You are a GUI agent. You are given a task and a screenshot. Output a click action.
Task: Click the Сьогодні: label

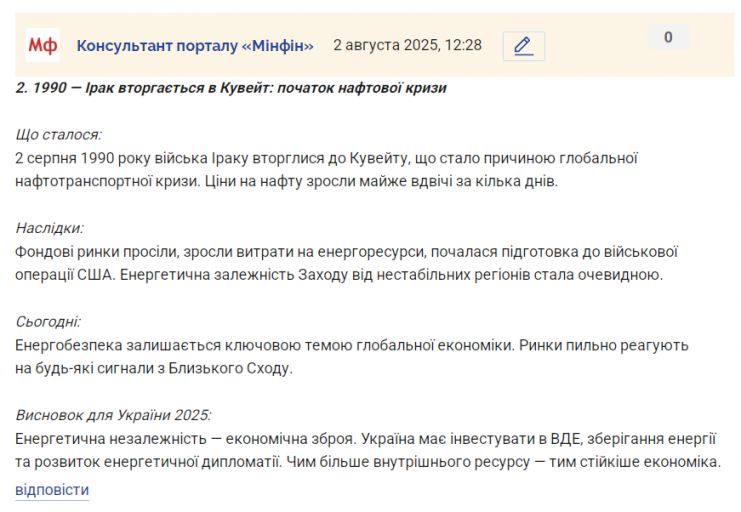tap(48, 322)
